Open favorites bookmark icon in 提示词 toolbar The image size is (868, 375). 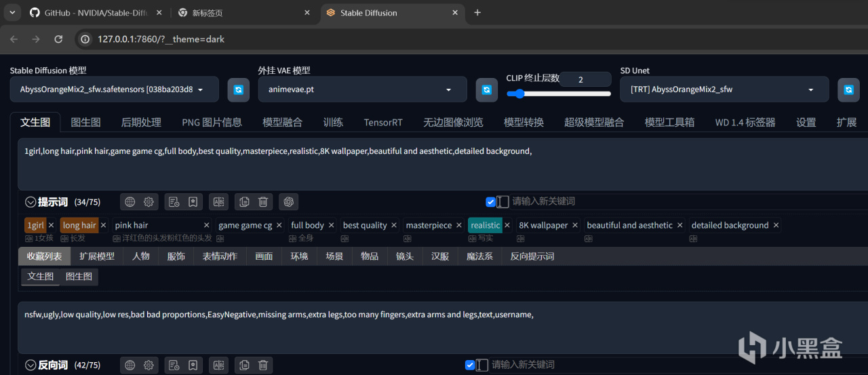(x=193, y=201)
